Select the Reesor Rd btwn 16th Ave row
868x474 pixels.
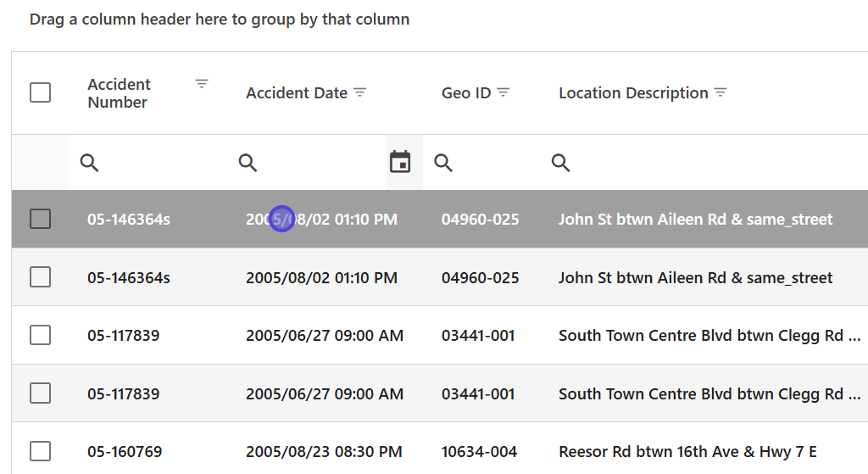tap(687, 452)
